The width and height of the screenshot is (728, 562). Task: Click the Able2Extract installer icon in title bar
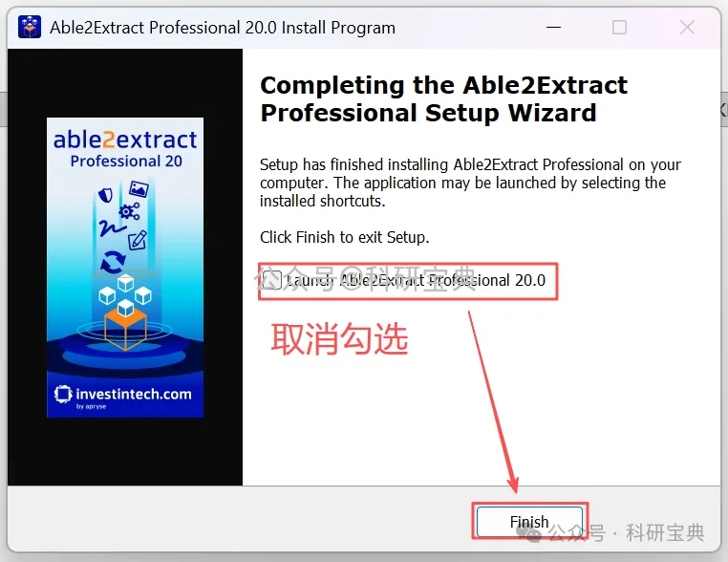pyautogui.click(x=30, y=27)
